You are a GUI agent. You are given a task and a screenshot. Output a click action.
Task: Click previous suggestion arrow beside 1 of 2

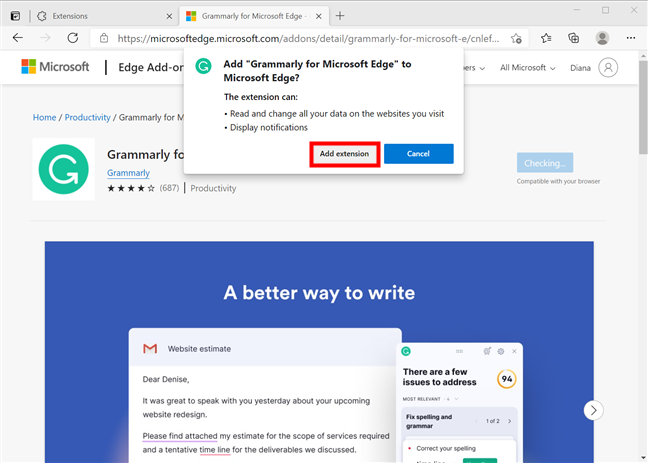476,421
